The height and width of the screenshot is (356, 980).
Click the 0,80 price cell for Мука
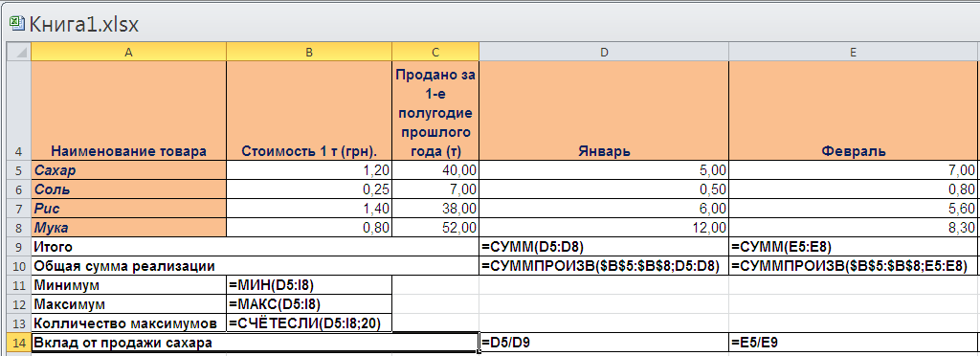click(309, 229)
